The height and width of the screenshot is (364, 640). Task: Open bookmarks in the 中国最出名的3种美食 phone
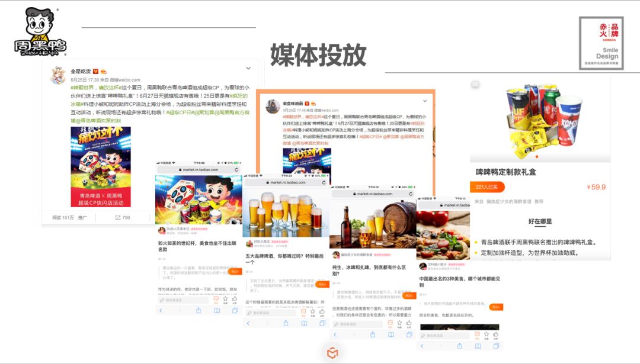click(x=478, y=346)
